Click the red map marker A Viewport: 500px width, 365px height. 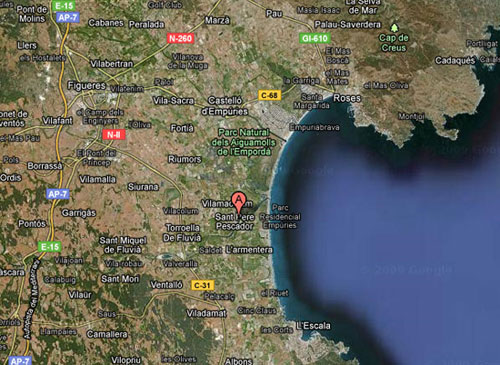[239, 202]
